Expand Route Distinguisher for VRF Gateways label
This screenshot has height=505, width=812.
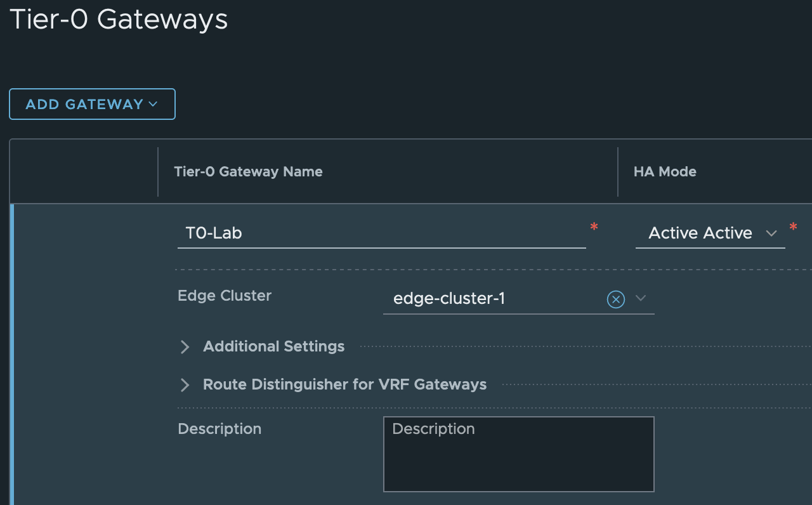[344, 384]
